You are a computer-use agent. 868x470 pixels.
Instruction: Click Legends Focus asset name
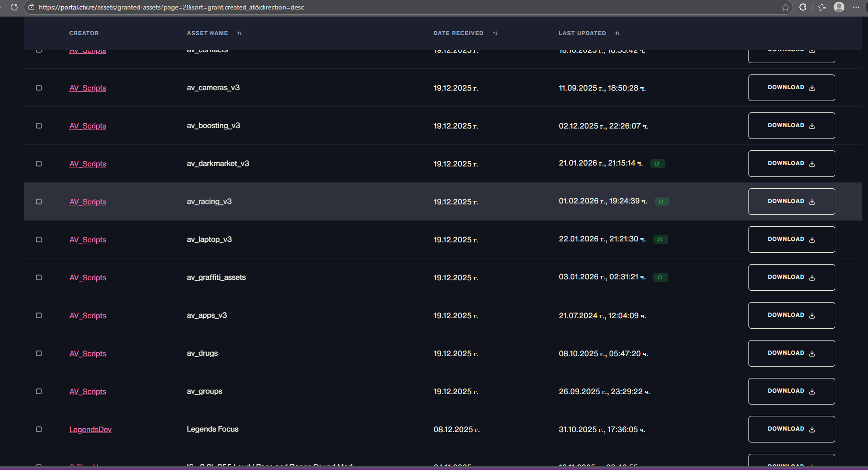212,429
